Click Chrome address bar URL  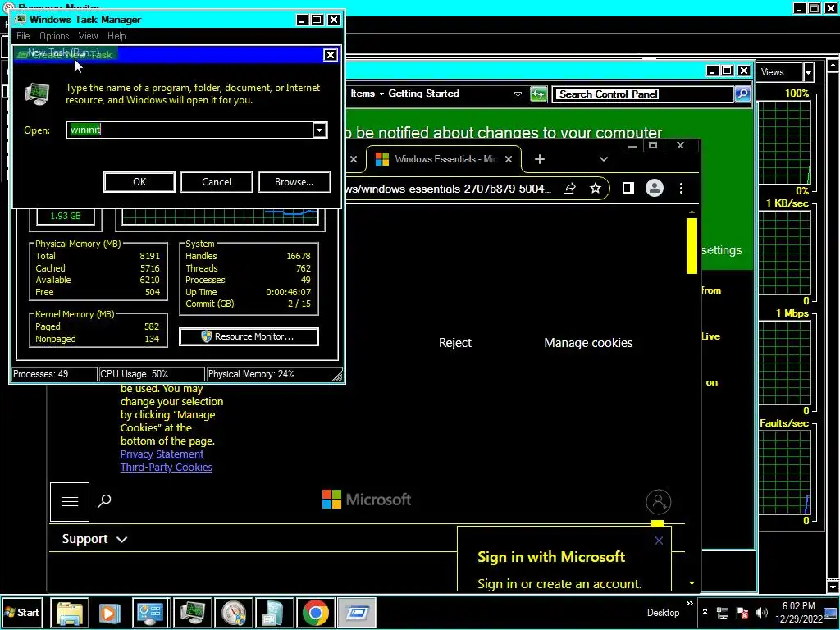click(x=447, y=189)
